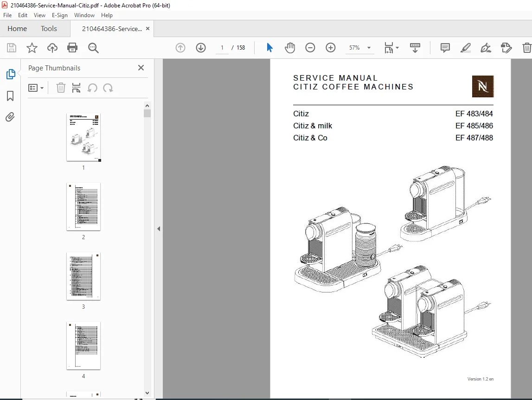Select page 3 thumbnail
The image size is (532, 400).
click(83, 276)
